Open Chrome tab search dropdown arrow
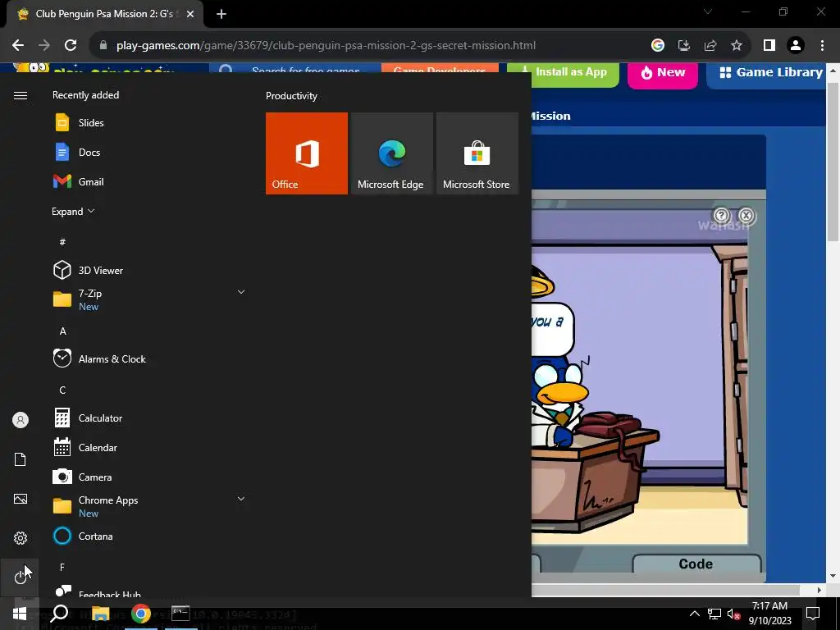This screenshot has width=840, height=630. 708,11
